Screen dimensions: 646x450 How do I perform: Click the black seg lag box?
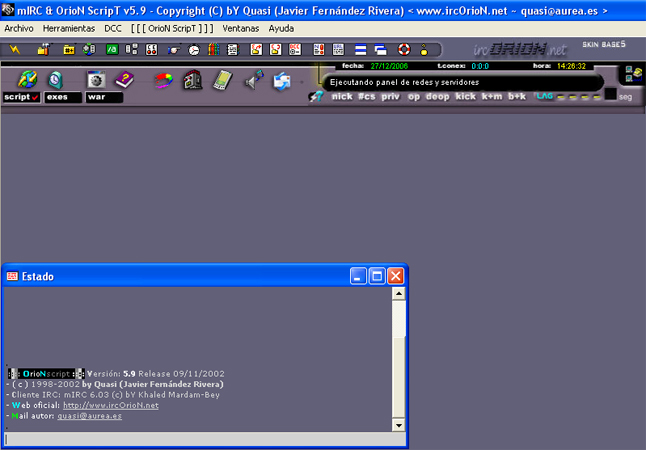(611, 94)
